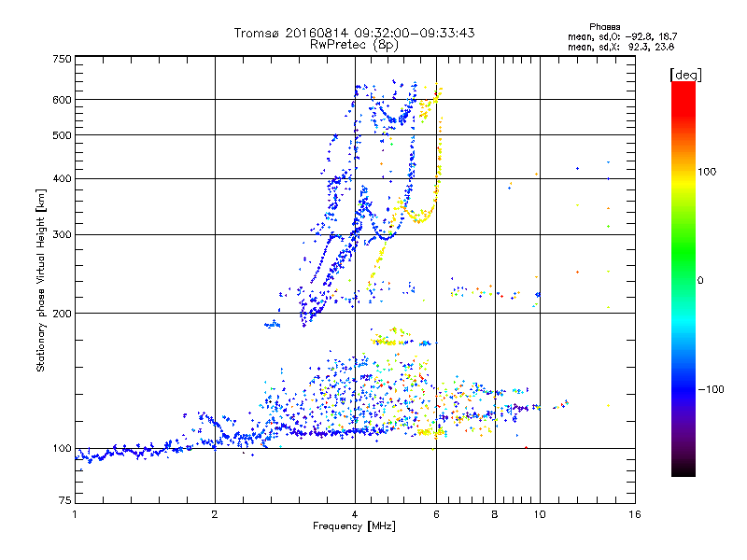The image size is (747, 560).
Task: Click the y-axis tick label '750'
Action: tap(62, 59)
